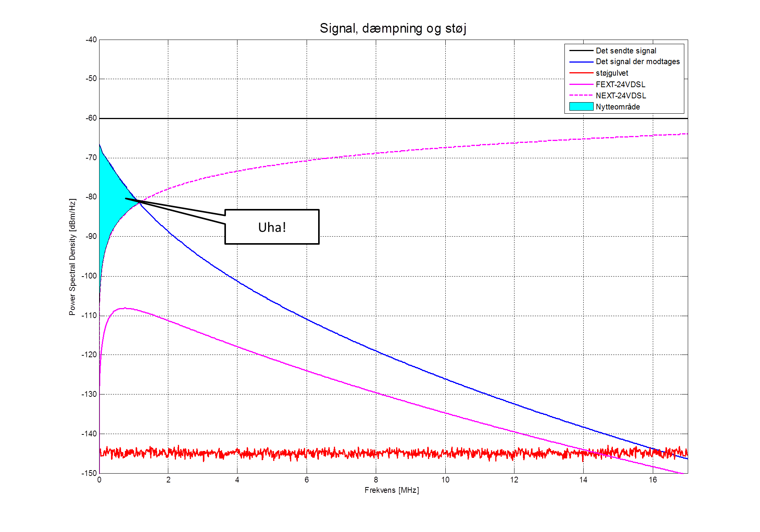Viewport: 760px width, 532px height.
Task: Click the 'Power Spectral Density [dBm/Hz]' y-axis label
Action: tap(72, 257)
